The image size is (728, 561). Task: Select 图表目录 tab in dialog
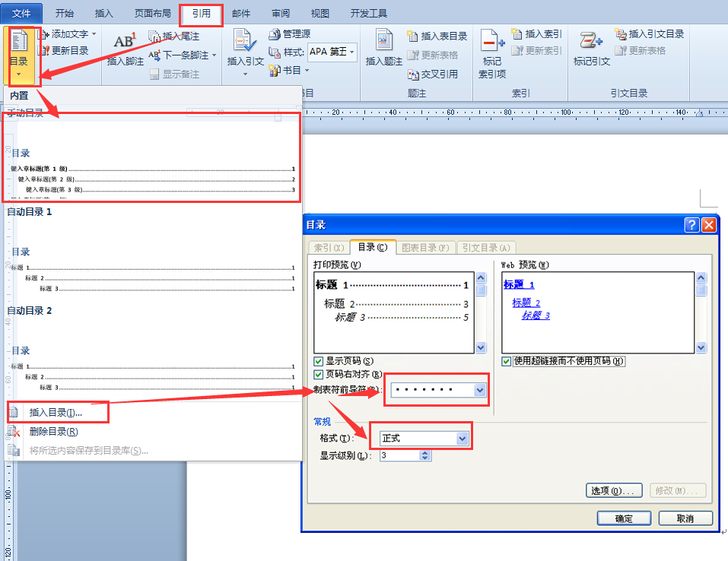[x=425, y=248]
